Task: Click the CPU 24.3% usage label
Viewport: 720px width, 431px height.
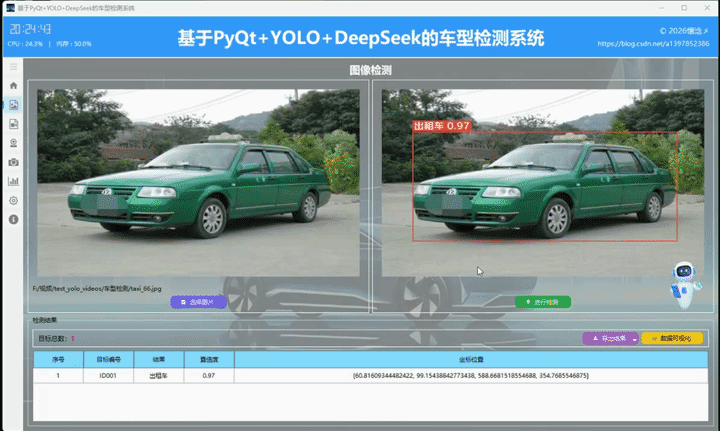Action: click(x=25, y=44)
